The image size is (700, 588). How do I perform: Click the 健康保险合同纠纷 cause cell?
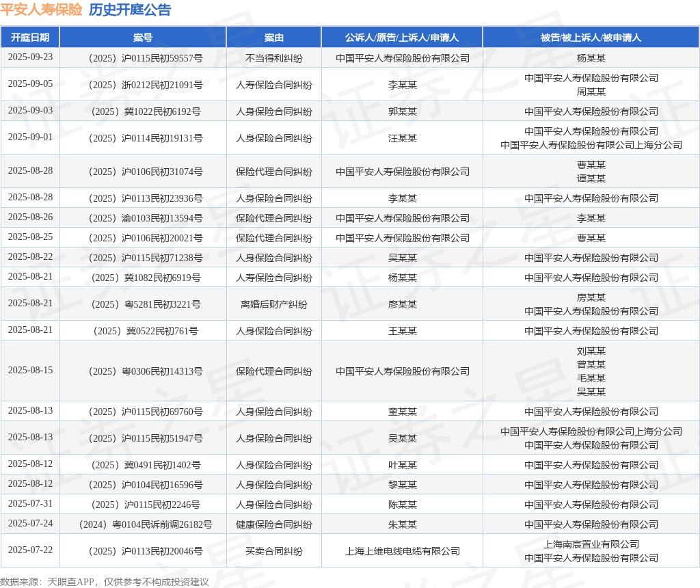click(273, 524)
